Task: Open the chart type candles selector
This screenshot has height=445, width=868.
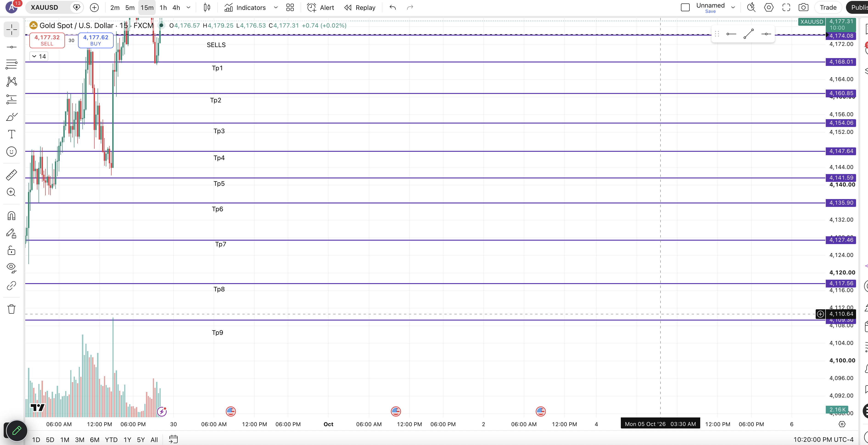Action: tap(207, 7)
